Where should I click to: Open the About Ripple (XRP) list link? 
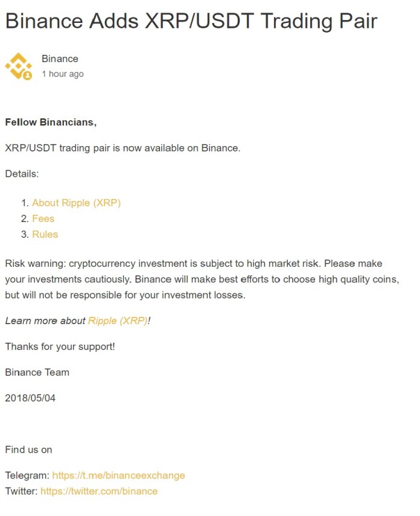(x=77, y=203)
